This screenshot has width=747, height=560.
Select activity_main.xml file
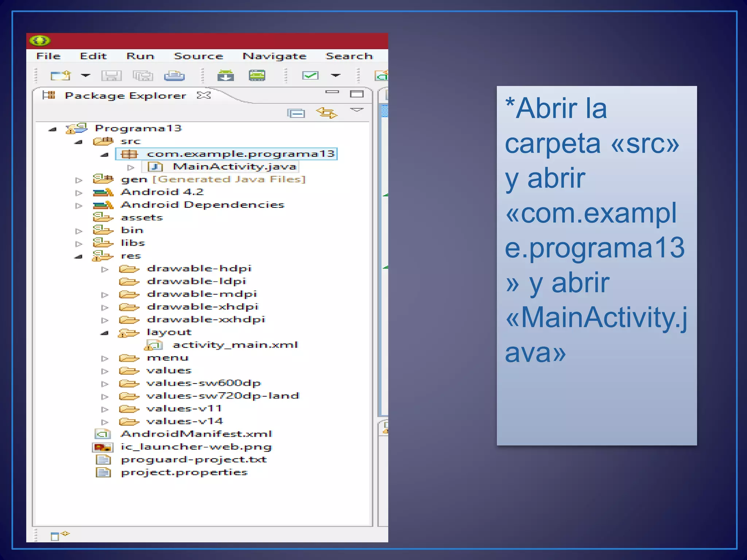(235, 345)
